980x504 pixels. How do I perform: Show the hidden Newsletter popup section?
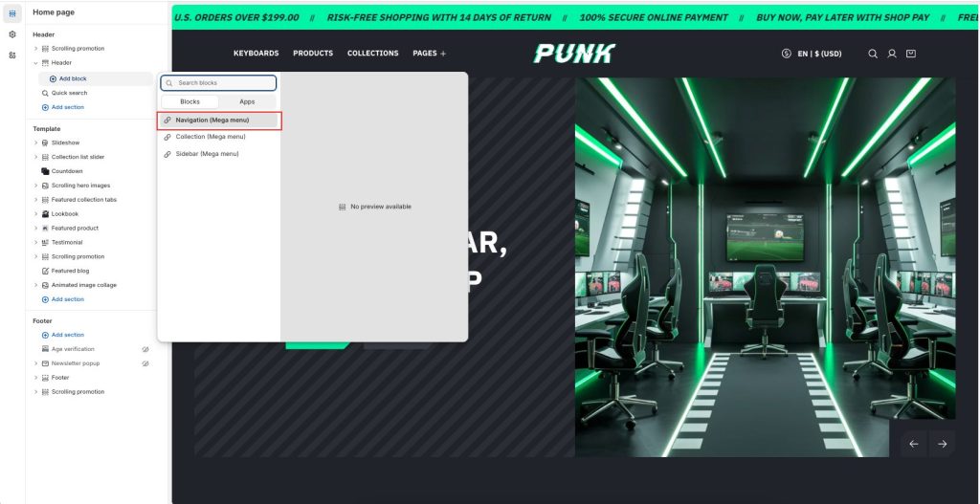pyautogui.click(x=145, y=363)
